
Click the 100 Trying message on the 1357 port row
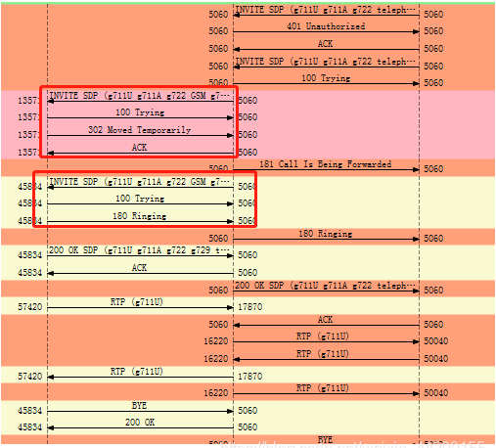pos(140,112)
